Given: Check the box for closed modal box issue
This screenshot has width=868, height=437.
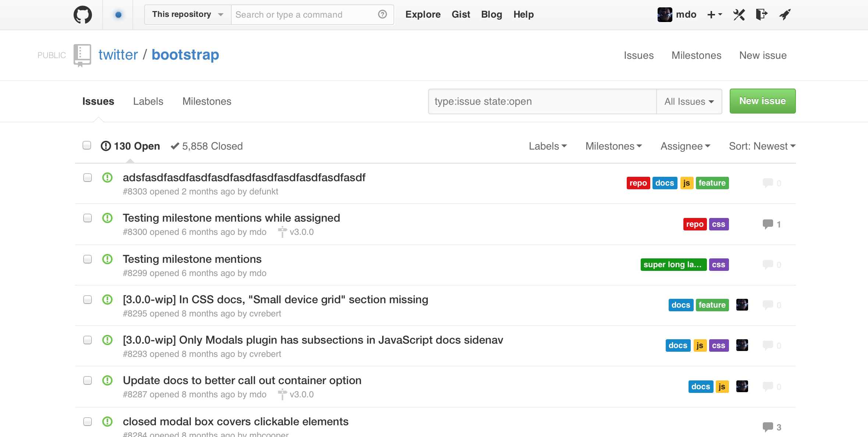Looking at the screenshot, I should [x=88, y=422].
